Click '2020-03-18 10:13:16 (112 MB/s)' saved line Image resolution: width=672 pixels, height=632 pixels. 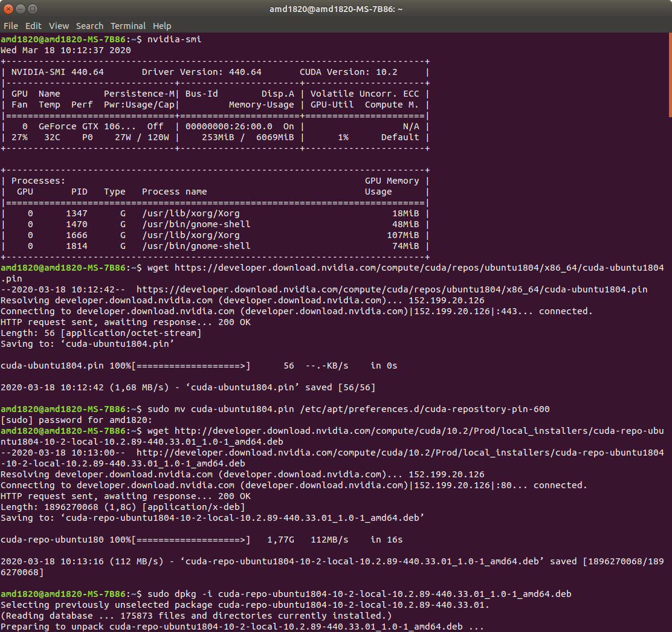click(x=332, y=566)
